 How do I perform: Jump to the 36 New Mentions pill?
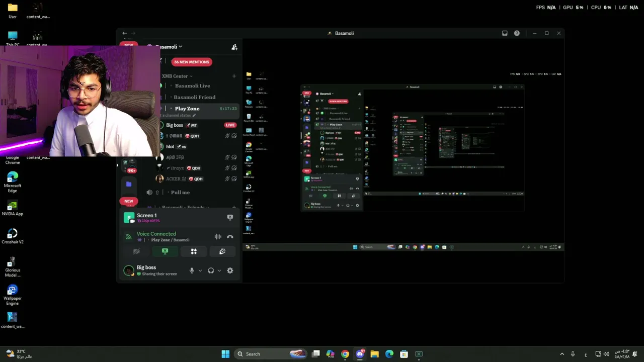(191, 62)
